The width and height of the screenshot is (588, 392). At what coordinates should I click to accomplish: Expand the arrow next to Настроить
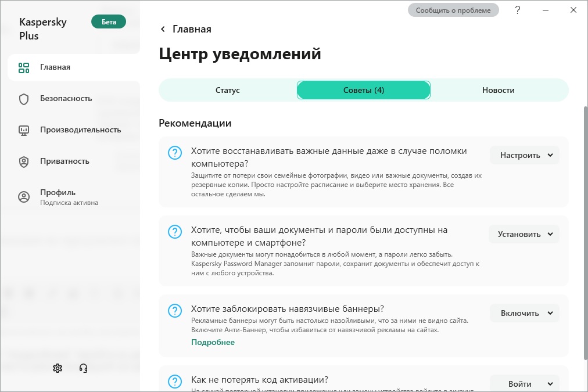point(550,155)
